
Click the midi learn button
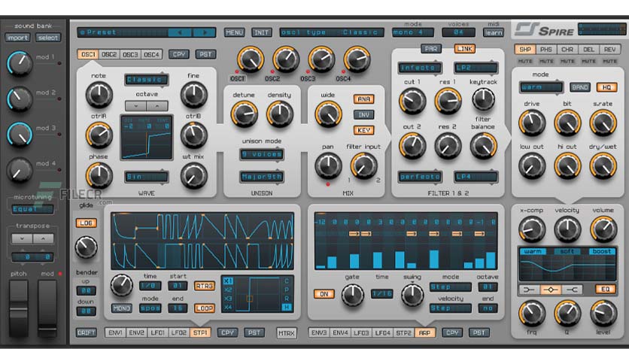pos(494,32)
